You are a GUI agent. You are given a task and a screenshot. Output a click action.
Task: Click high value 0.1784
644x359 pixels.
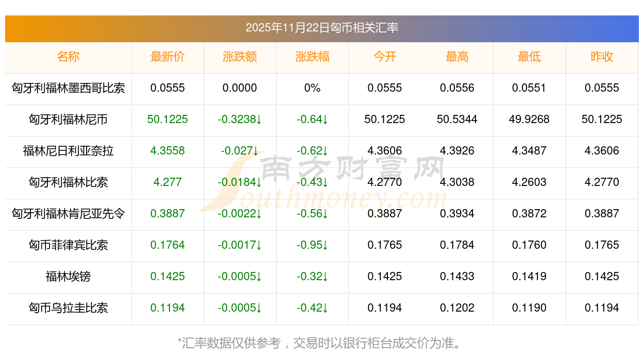click(x=457, y=245)
